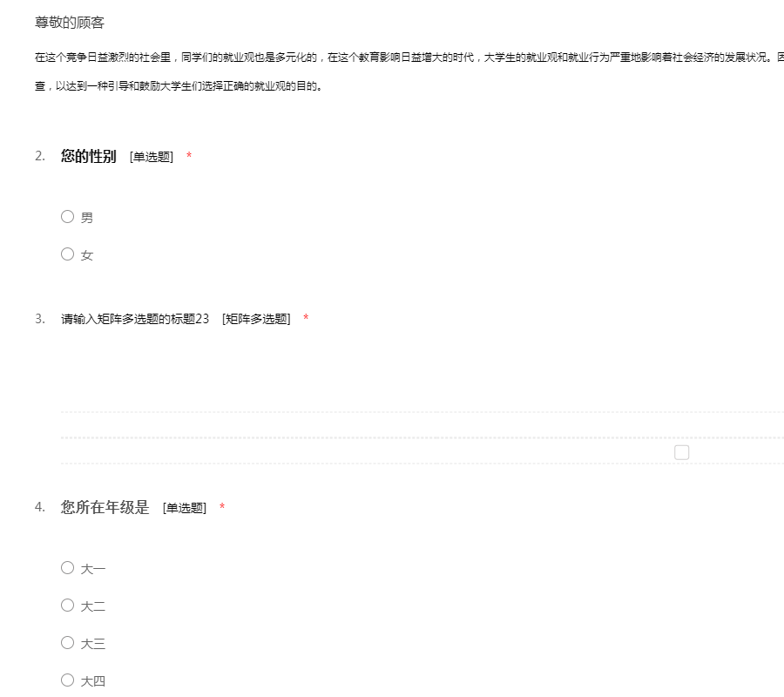
Task: Click the 您的性别 question title
Action: [x=88, y=157]
